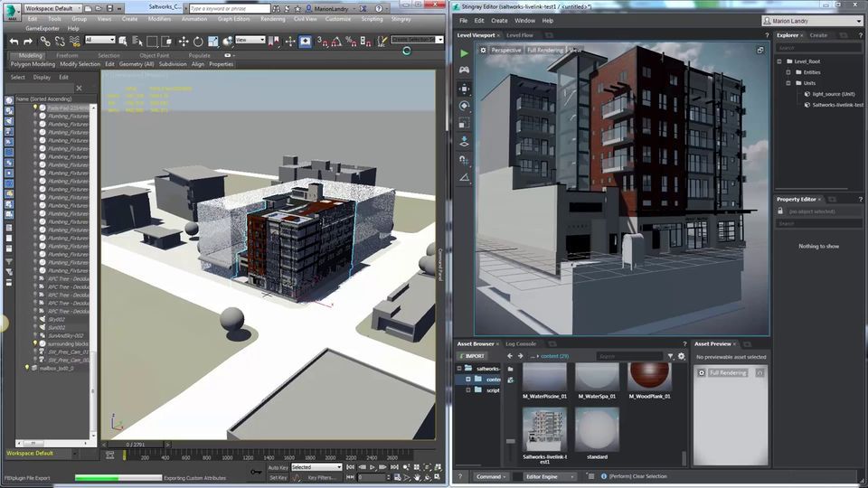Toggle the Property Editor lock icon

[x=778, y=211]
